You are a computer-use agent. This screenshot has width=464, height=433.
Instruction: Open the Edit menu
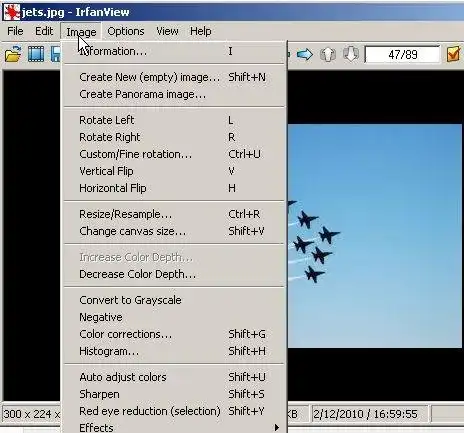click(x=44, y=31)
